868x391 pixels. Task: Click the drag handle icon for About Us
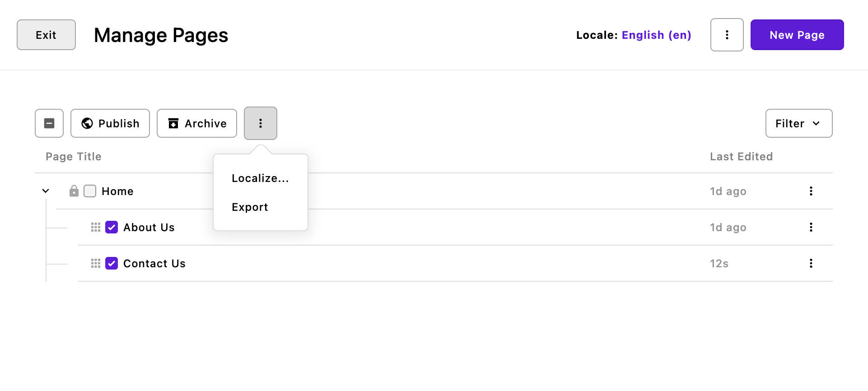coord(96,227)
